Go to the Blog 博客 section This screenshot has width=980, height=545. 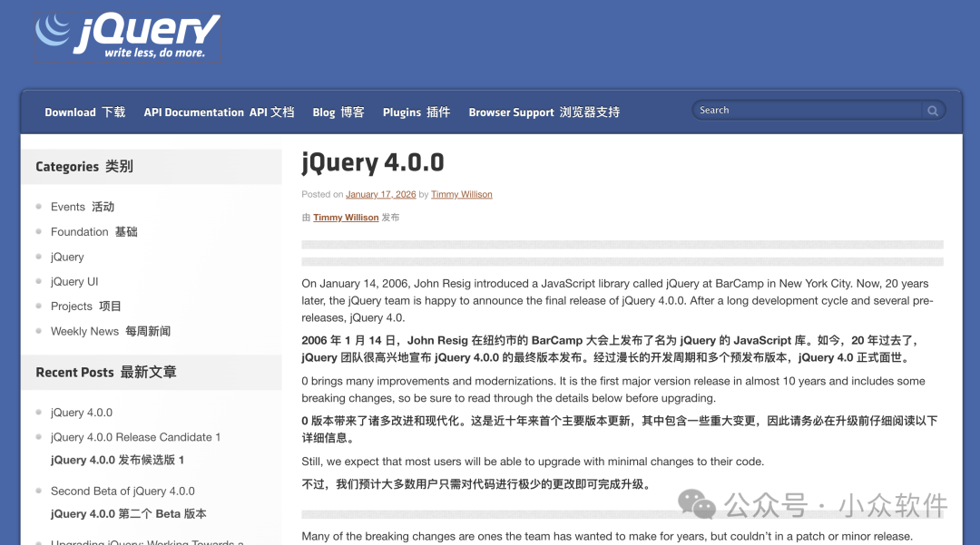pos(338,112)
